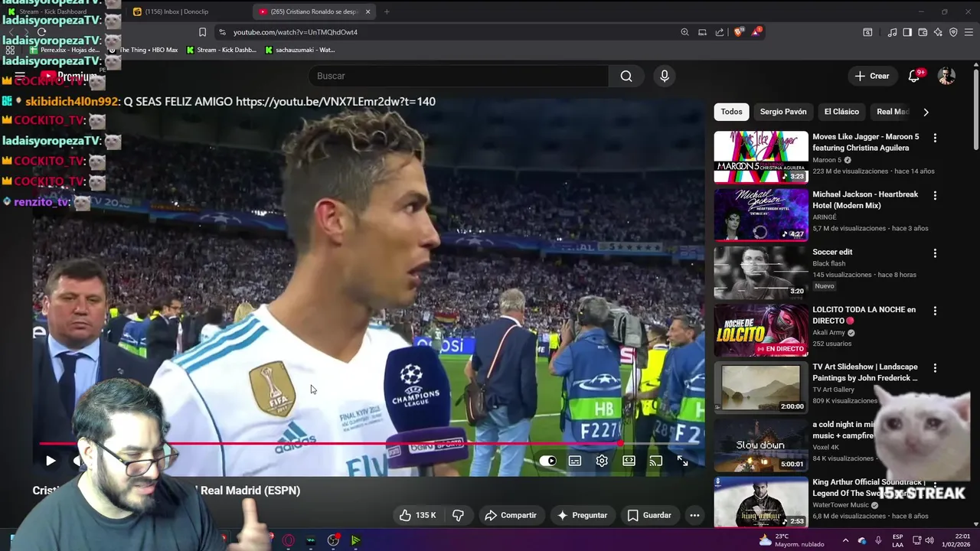The height and width of the screenshot is (551, 980).
Task: Show hidden system tray icons
Action: [845, 540]
